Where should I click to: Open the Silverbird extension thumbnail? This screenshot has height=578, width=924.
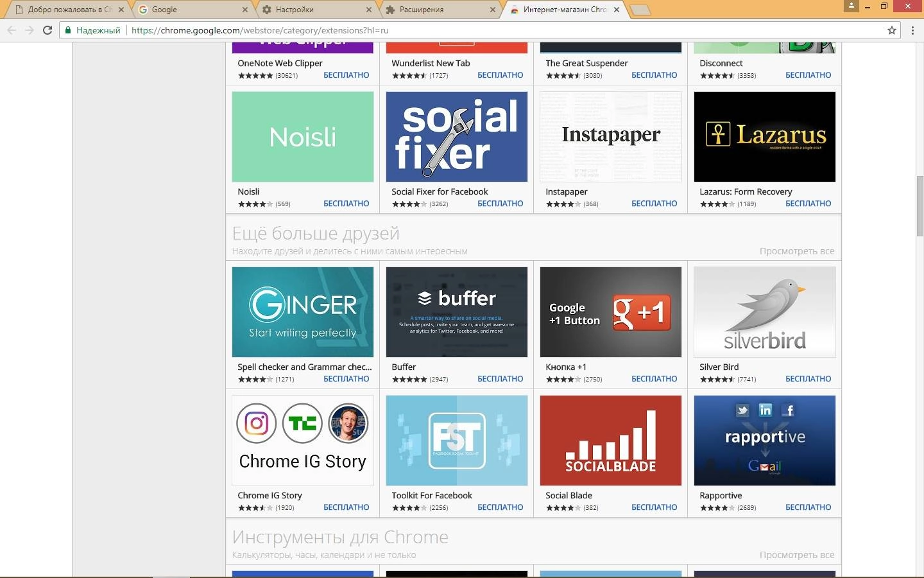[765, 312]
